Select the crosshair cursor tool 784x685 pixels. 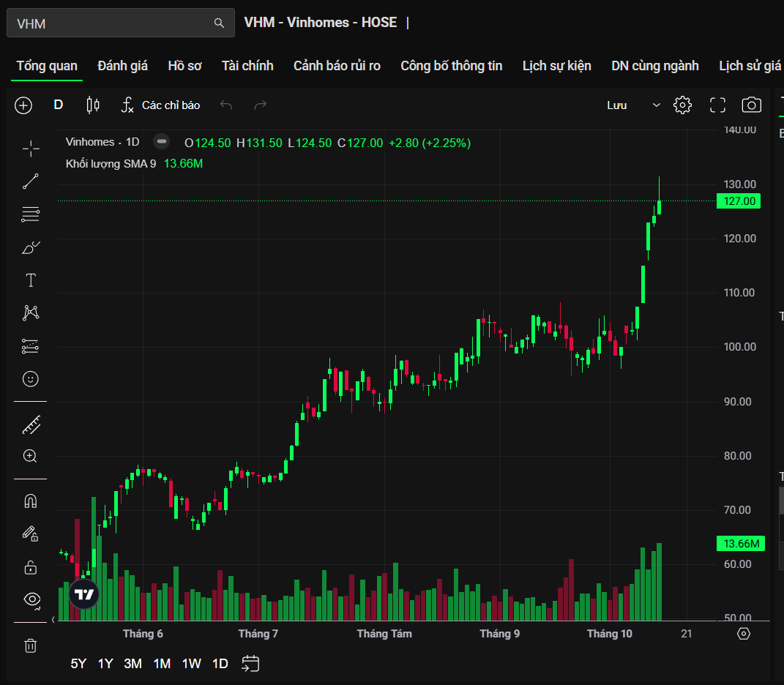[31, 149]
